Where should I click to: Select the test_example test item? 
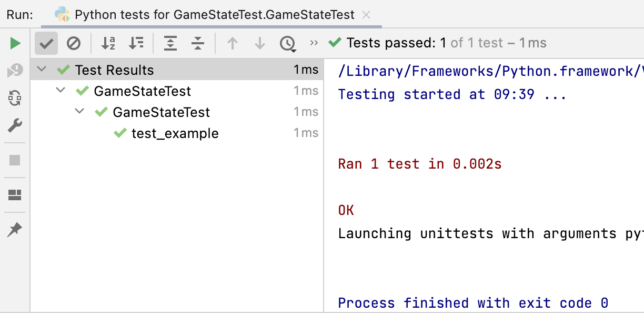pyautogui.click(x=175, y=133)
